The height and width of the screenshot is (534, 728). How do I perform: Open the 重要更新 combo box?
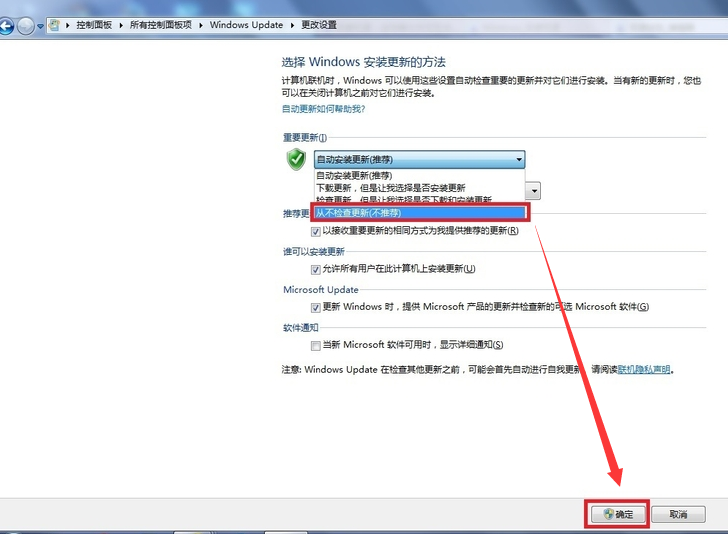click(420, 160)
